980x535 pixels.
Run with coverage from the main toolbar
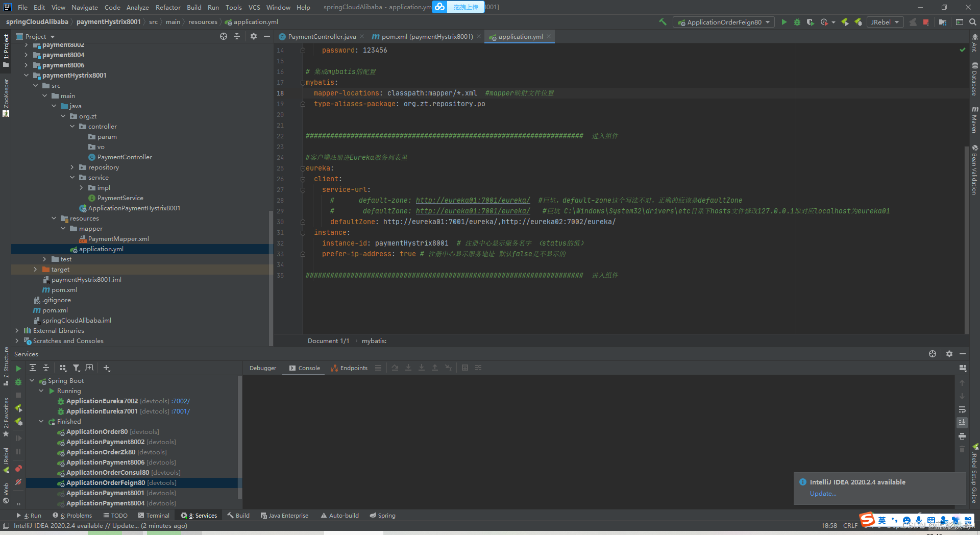[x=811, y=22]
